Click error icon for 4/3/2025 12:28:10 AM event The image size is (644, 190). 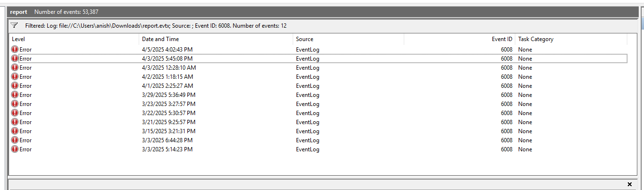coord(15,68)
